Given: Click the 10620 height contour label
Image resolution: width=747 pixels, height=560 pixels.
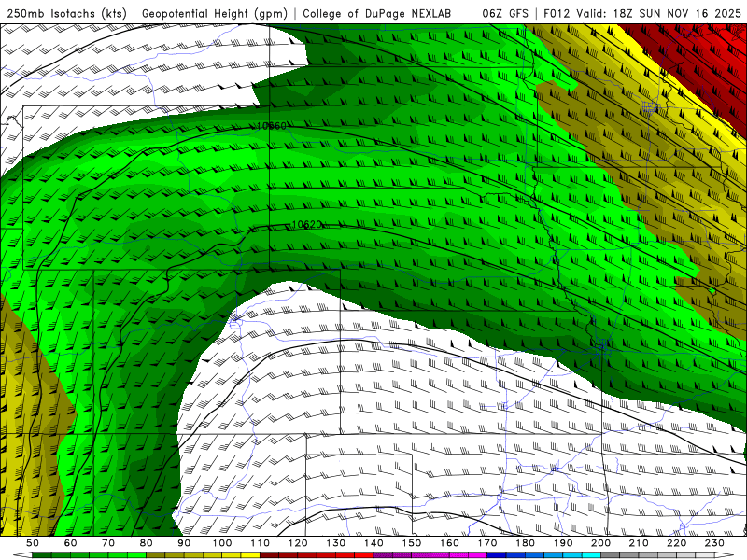Looking at the screenshot, I should (307, 224).
